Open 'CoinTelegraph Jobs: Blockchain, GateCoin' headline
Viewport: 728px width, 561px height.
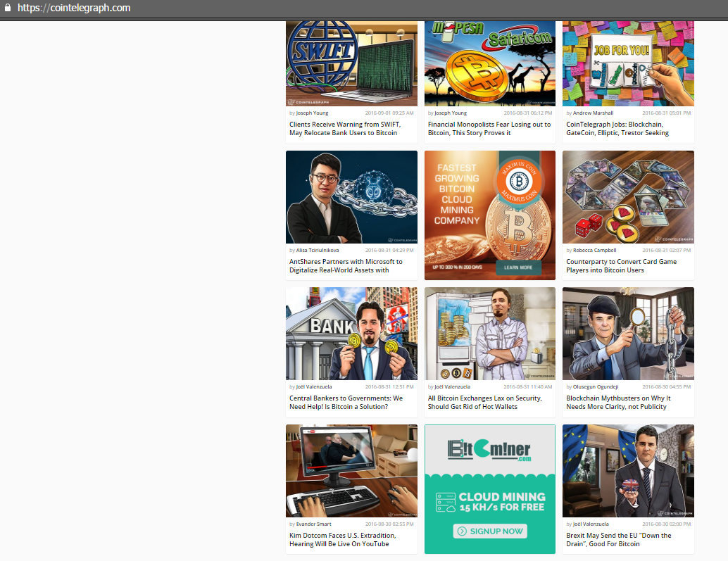click(617, 129)
